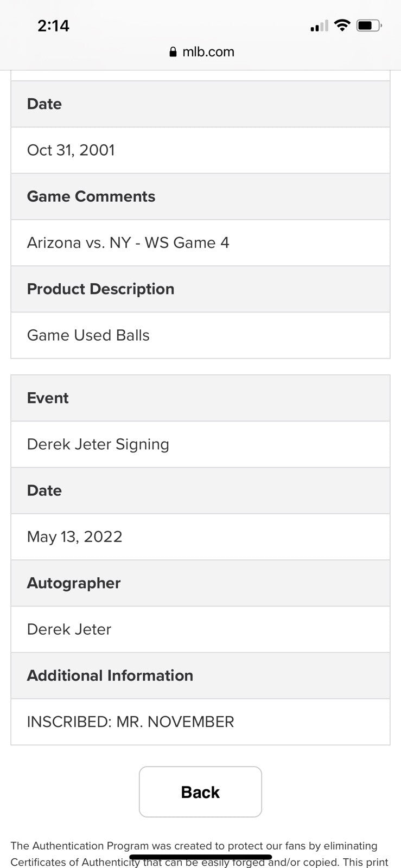
Task: Tap the Additional Information header
Action: tap(110, 675)
